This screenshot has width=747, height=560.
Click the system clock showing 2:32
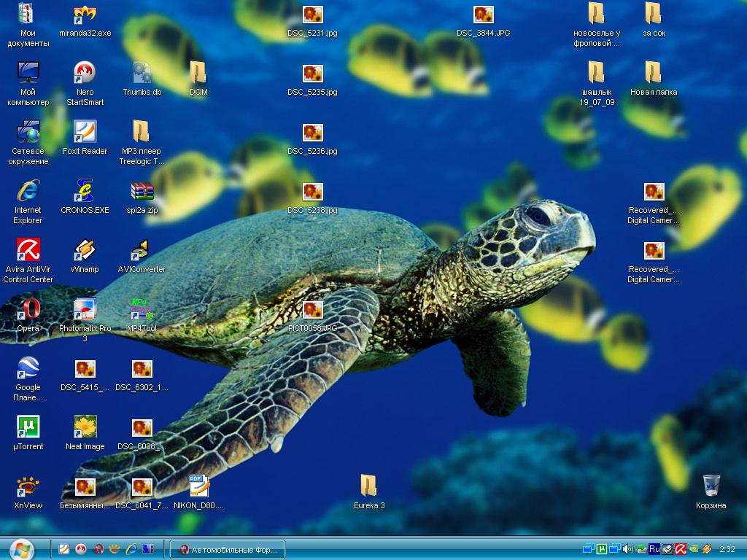[727, 549]
